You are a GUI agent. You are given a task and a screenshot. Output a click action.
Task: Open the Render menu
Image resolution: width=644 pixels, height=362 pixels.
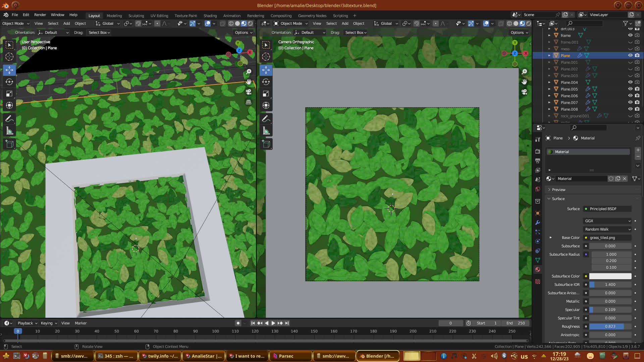[40, 15]
